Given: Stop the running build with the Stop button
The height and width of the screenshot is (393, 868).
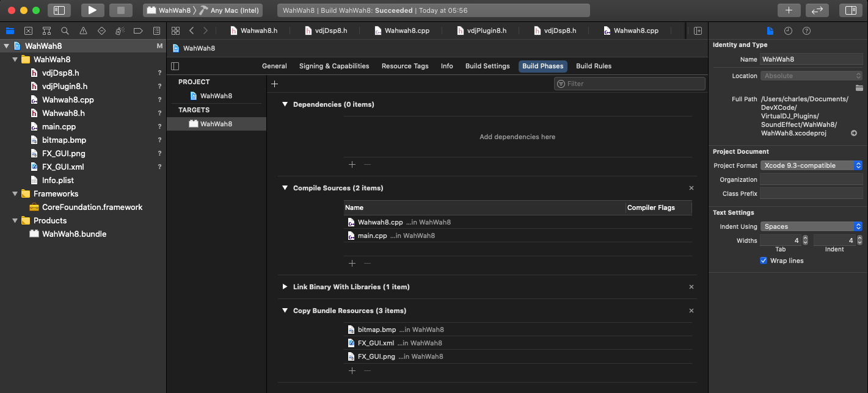Looking at the screenshot, I should 121,10.
